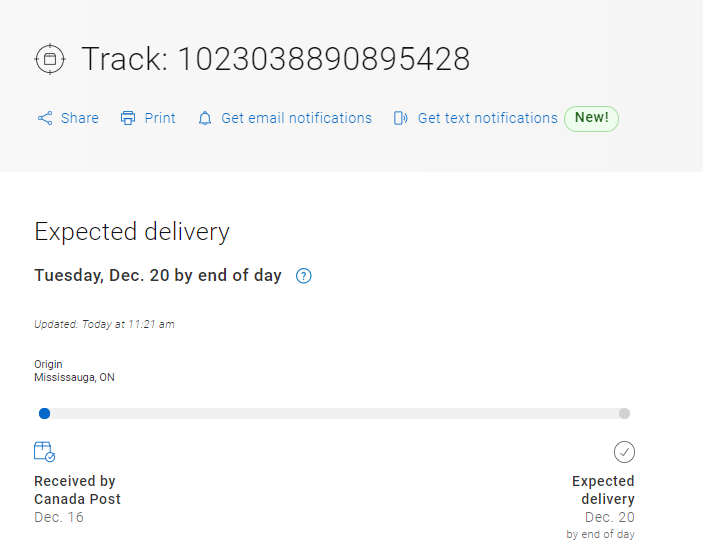Screen dimensions: 703x559
Task: Click the phone text notification icon
Action: 401,118
